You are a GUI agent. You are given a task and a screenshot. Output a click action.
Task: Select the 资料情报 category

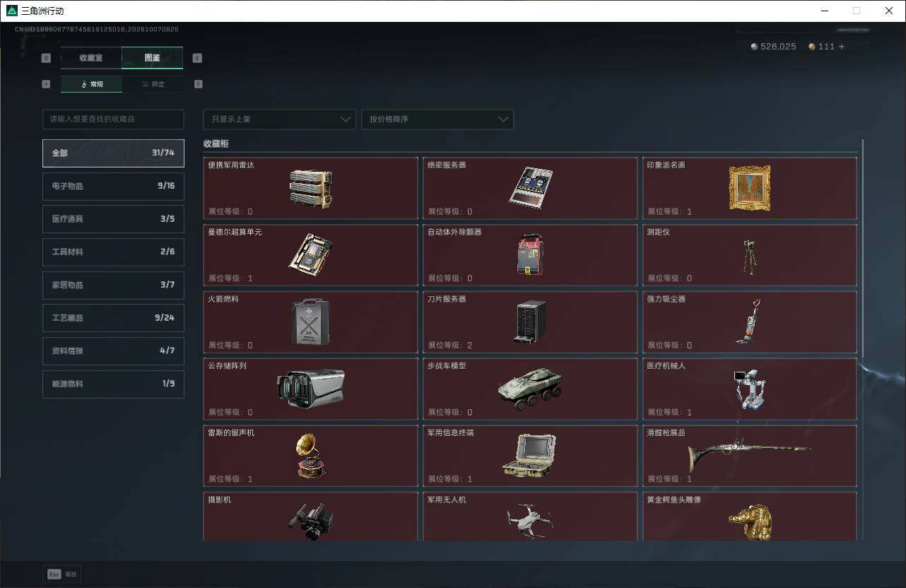click(113, 351)
